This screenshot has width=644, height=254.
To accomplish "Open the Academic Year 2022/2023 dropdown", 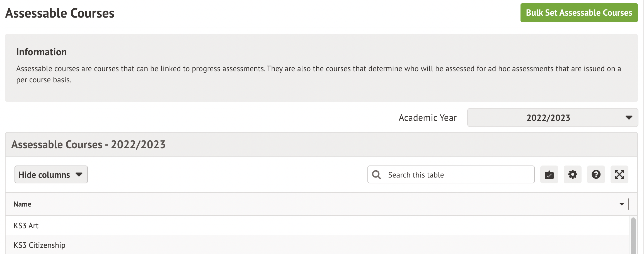I will click(552, 118).
